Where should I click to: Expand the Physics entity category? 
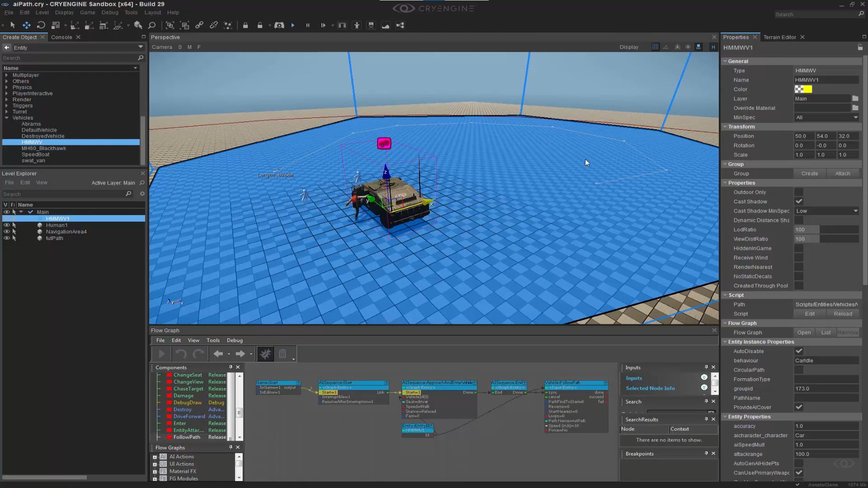click(x=6, y=87)
